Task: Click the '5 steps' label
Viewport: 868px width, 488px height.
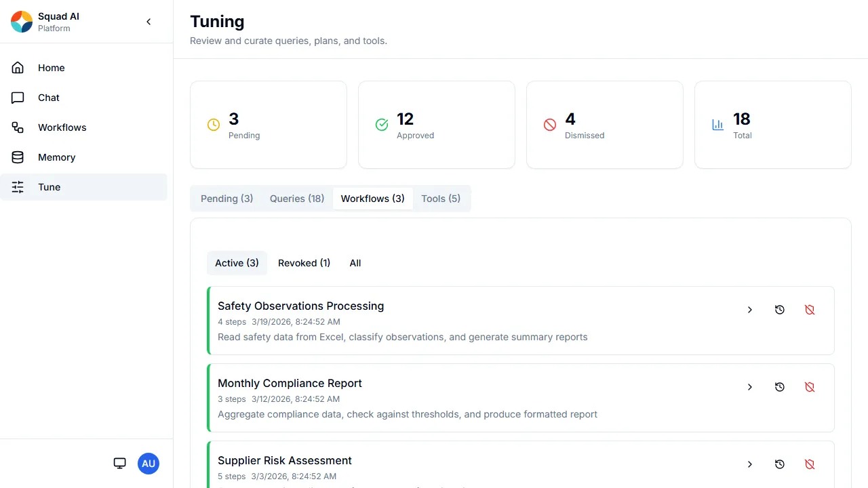Action: point(232,476)
